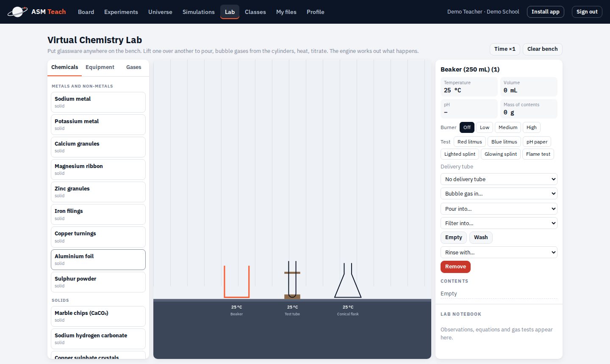Screen dimensions: 610x364
Task: Open My files page
Action: (x=286, y=12)
